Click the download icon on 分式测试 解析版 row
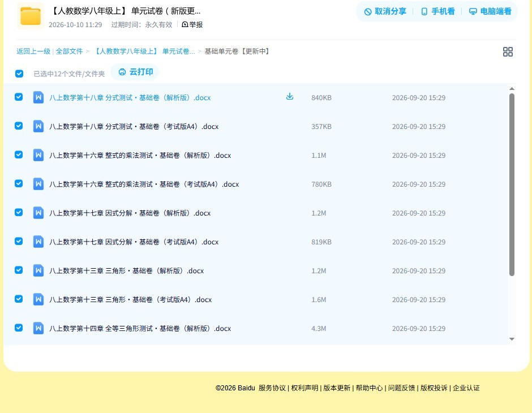 point(289,97)
